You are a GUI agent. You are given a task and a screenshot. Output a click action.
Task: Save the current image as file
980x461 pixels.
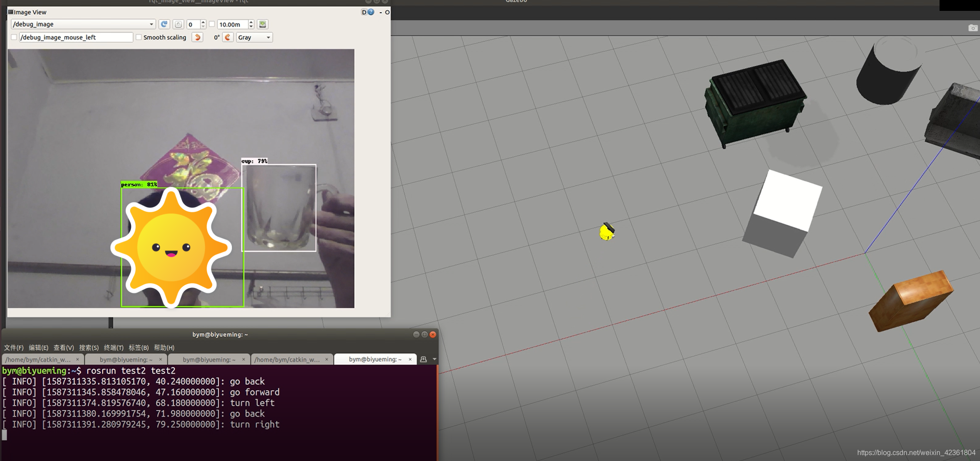[263, 24]
